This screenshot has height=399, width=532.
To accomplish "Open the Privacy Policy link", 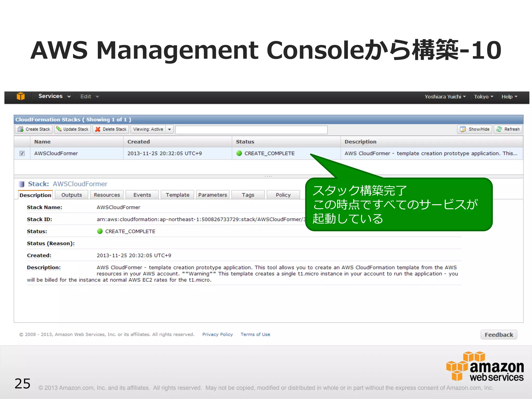I will [x=217, y=334].
